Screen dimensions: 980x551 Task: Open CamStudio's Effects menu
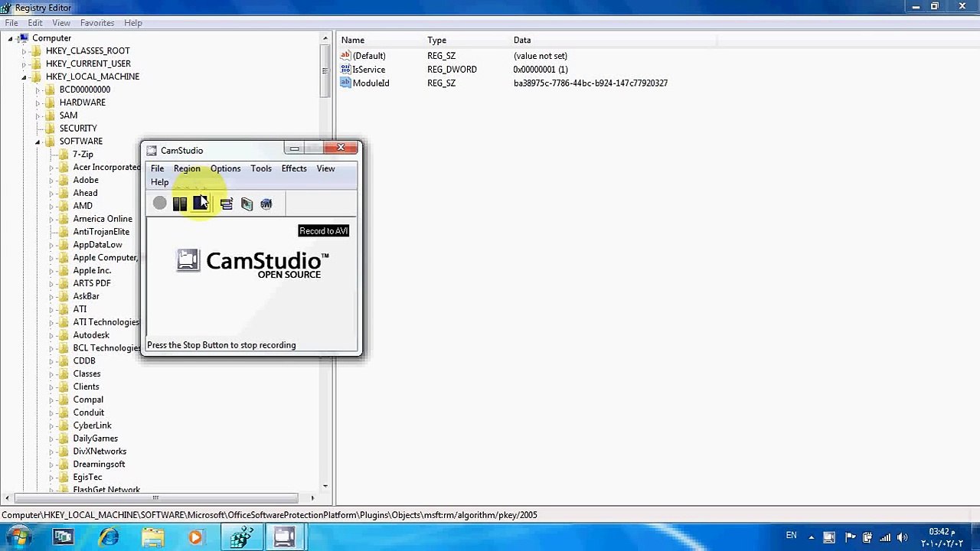coord(294,168)
